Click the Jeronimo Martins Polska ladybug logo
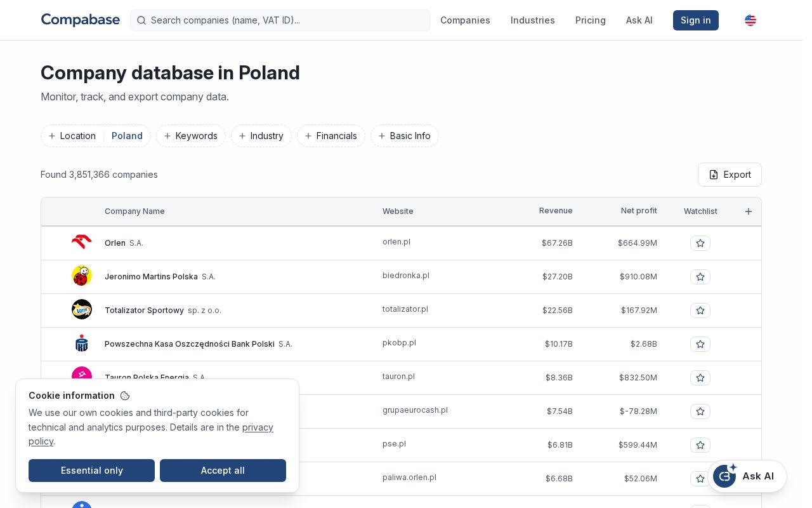 coord(82,276)
